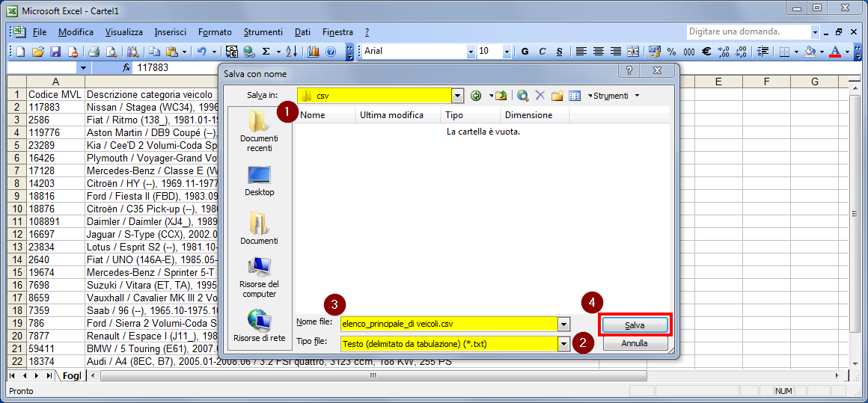Open the Visualizza menu
This screenshot has height=403, width=868.
pos(124,32)
